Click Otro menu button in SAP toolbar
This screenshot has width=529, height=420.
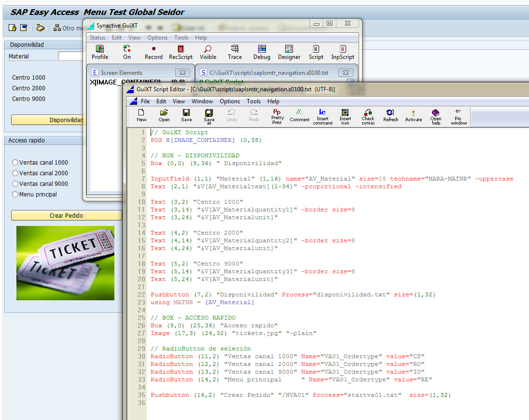point(68,28)
